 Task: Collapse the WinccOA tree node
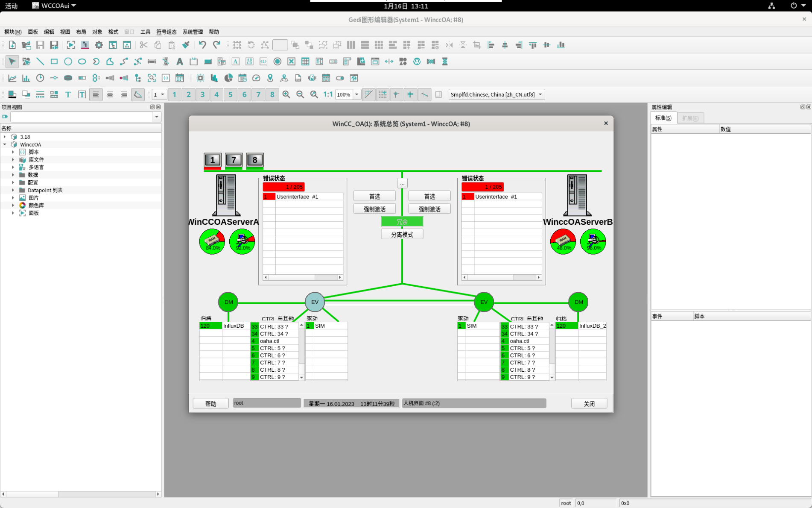(5, 144)
